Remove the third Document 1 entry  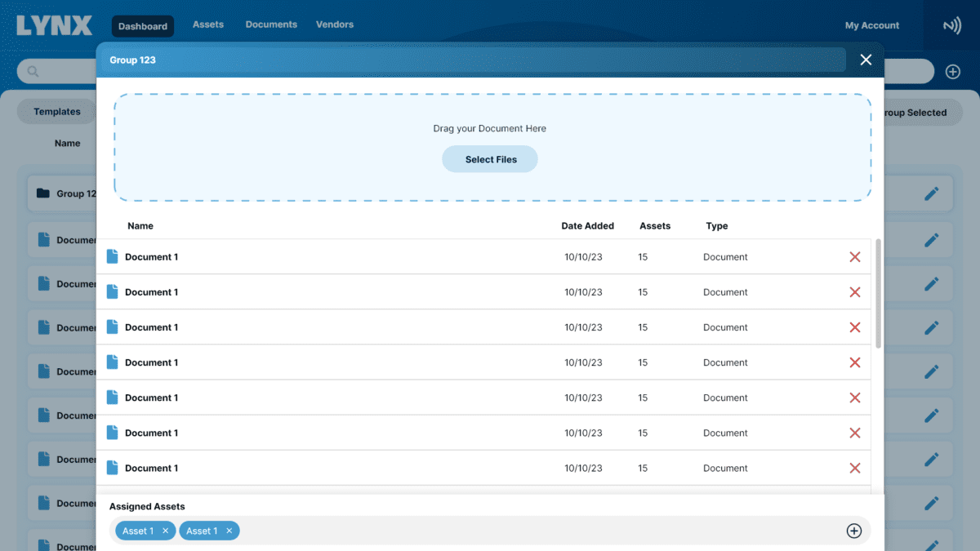pyautogui.click(x=855, y=327)
